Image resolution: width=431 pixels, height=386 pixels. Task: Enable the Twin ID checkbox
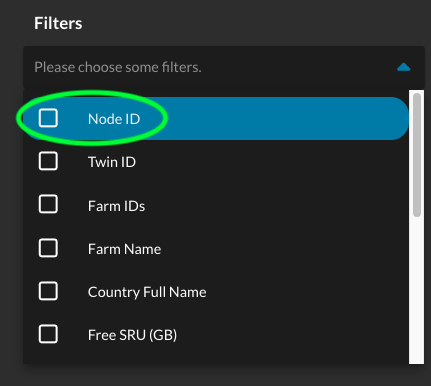tap(48, 161)
